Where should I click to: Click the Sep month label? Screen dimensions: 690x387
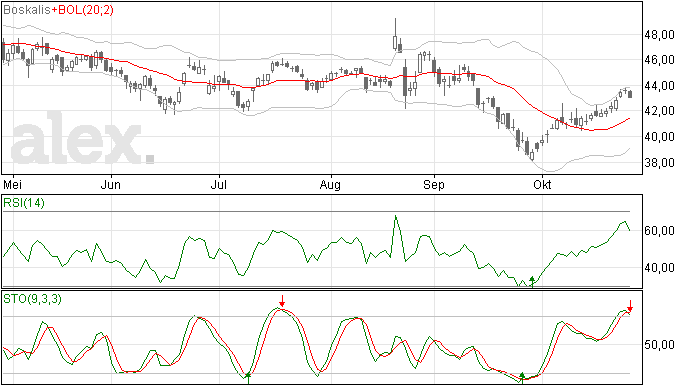pyautogui.click(x=434, y=184)
